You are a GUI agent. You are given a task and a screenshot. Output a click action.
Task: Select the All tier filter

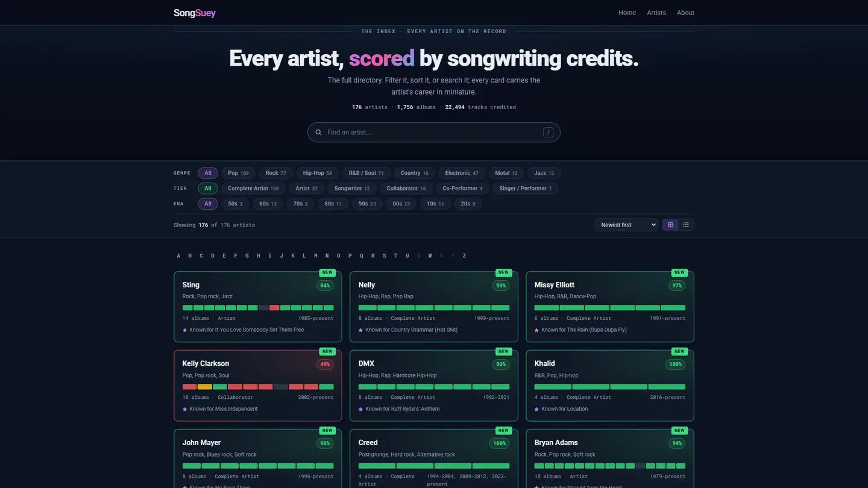click(207, 189)
